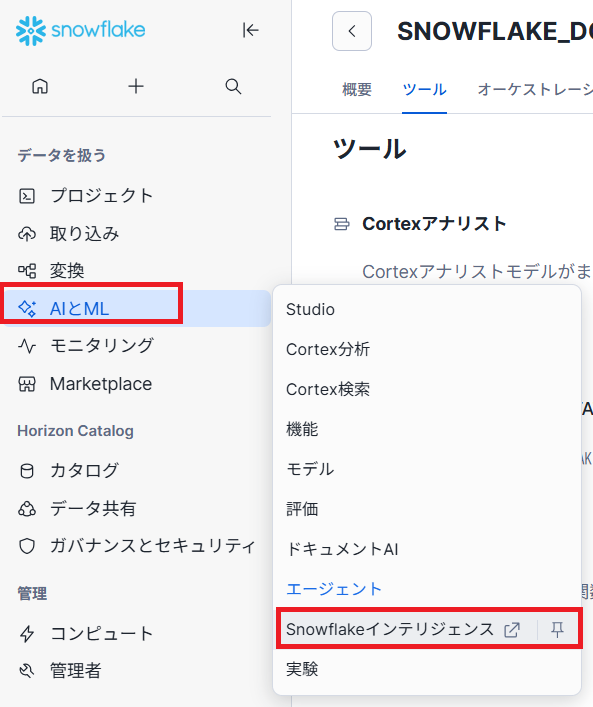Open データ共有 in the sidebar
Image resolution: width=593 pixels, height=707 pixels.
(x=135, y=509)
